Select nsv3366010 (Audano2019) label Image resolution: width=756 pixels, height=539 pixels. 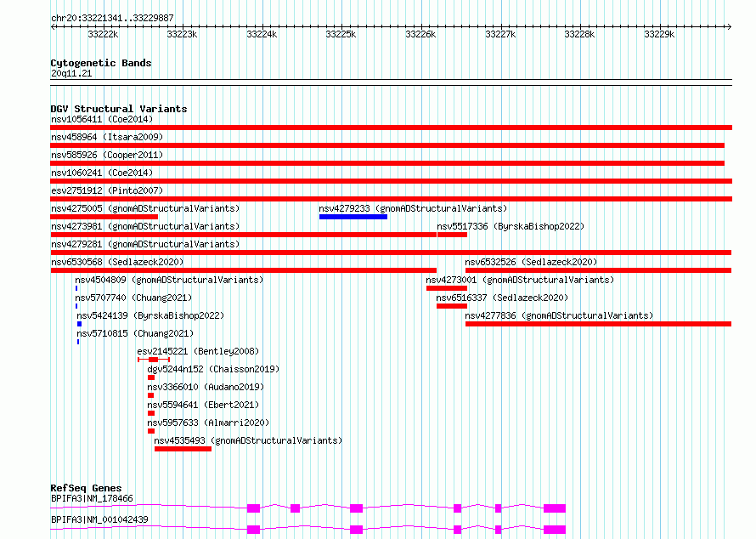[206, 387]
